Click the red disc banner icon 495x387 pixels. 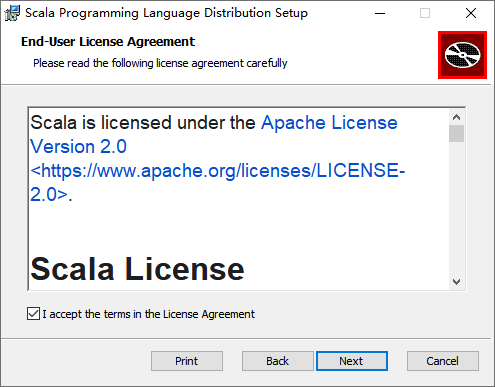click(462, 55)
